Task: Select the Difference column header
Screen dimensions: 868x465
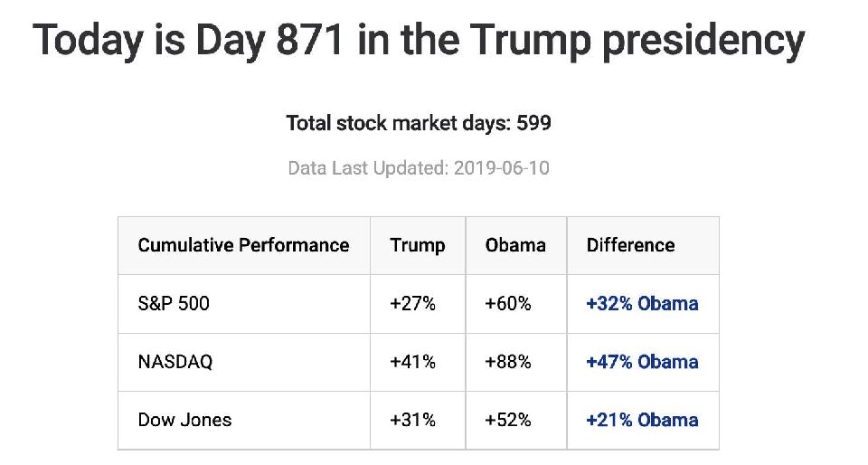Action: (x=630, y=245)
